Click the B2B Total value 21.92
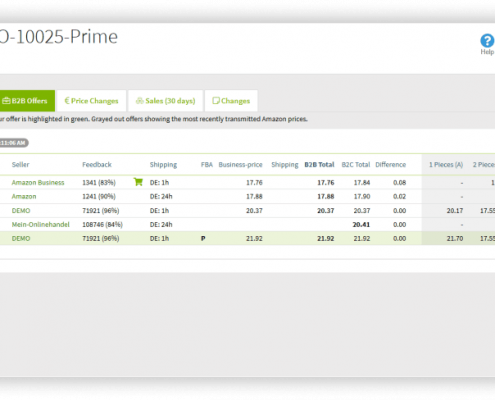Image resolution: width=495 pixels, height=400 pixels. coord(326,239)
